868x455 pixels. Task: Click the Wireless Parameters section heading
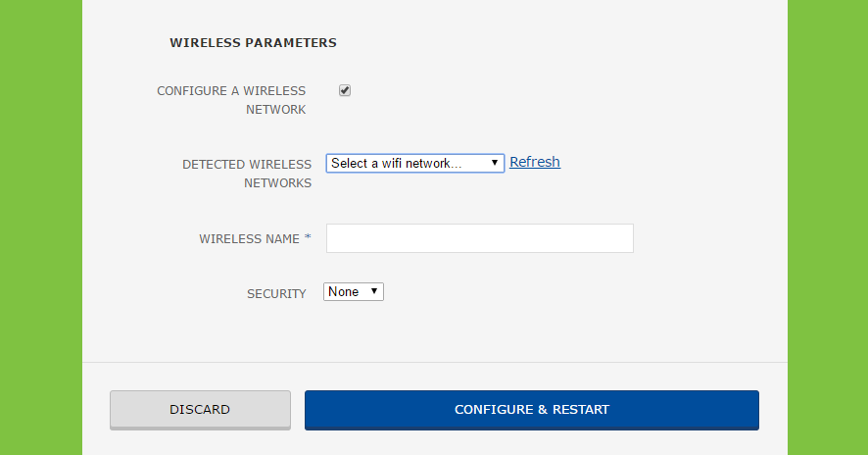coord(253,43)
